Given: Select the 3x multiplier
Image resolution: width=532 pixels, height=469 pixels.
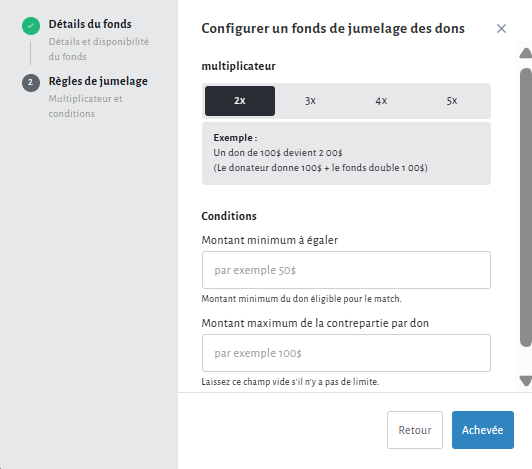Looking at the screenshot, I should (310, 101).
